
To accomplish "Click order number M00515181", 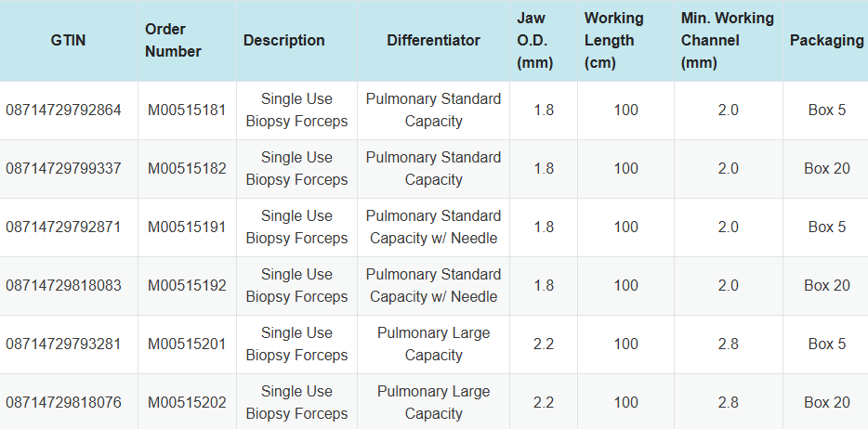I will pyautogui.click(x=187, y=110).
